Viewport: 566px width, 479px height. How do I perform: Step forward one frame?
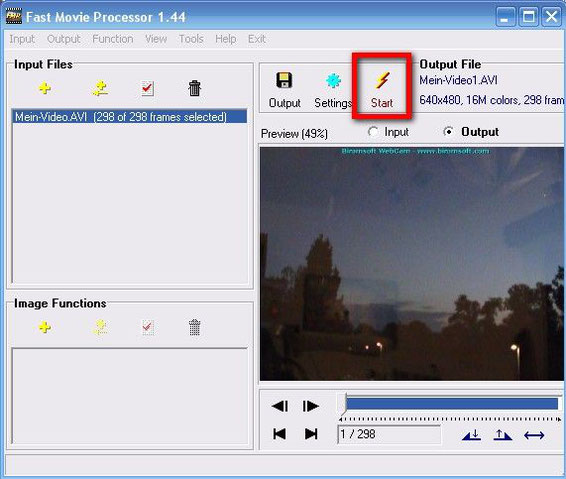pos(311,406)
